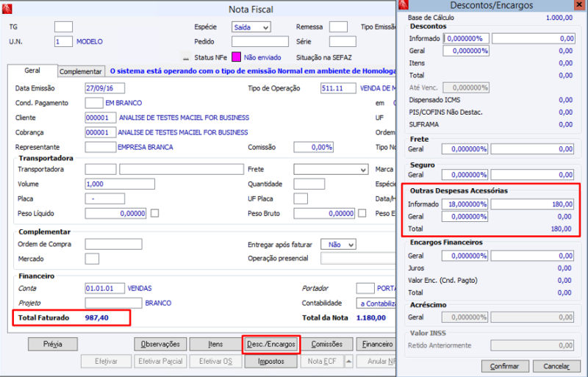Click Descontos Geral percentage field
This screenshot has height=377, width=588.
[x=466, y=51]
